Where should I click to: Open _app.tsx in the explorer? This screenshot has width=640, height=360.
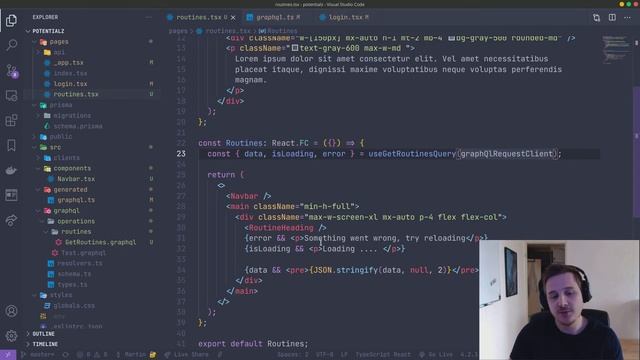pyautogui.click(x=68, y=63)
